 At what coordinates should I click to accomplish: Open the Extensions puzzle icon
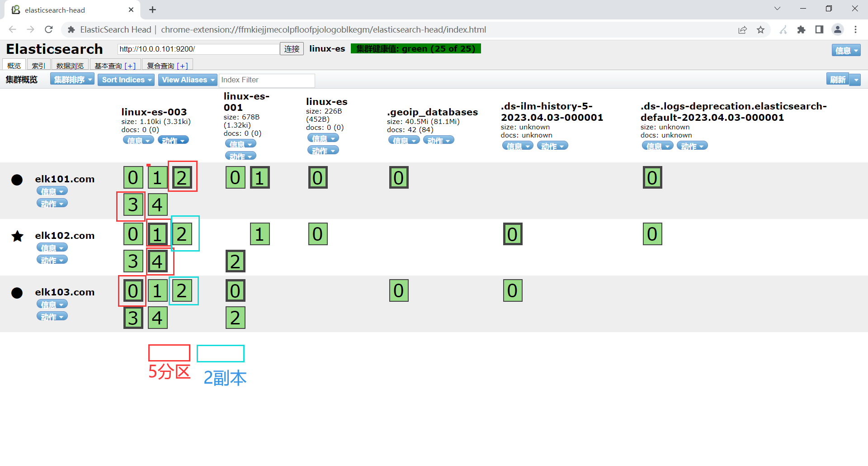pyautogui.click(x=801, y=30)
